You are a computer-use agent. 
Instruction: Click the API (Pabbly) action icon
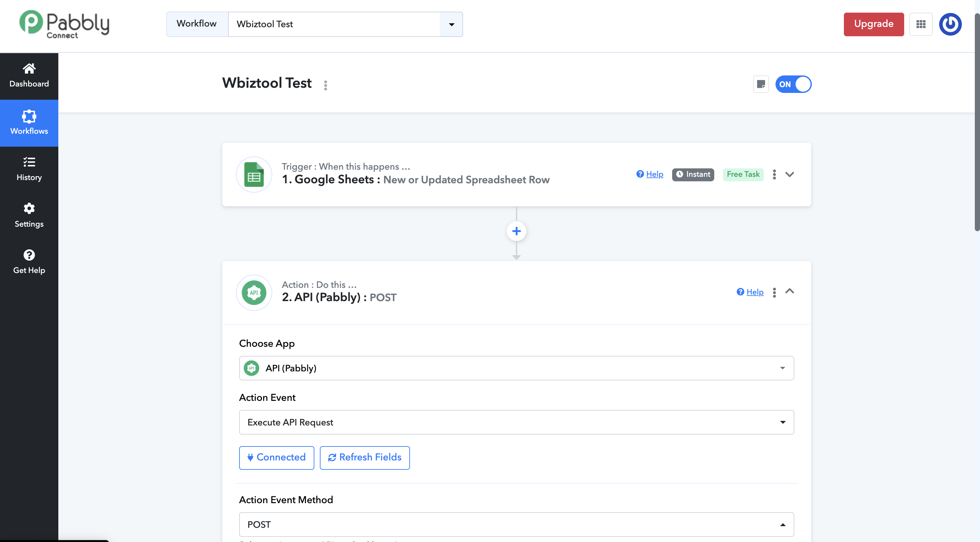coord(254,293)
